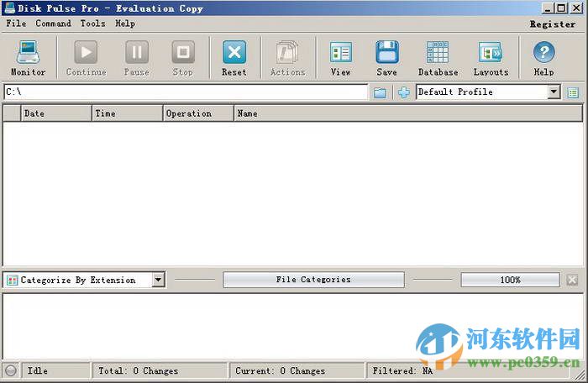Click the blank first column header
Viewport: 588px width, 383px height.
pyautogui.click(x=12, y=113)
